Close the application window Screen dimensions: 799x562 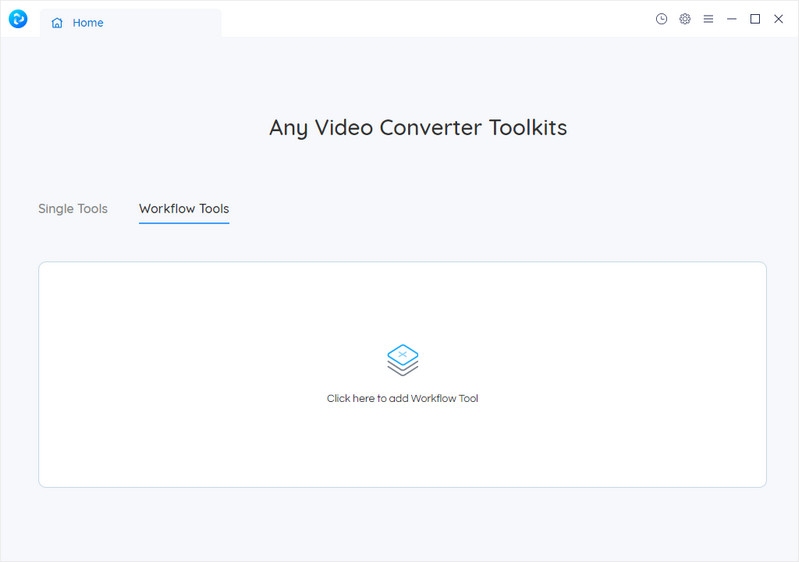click(779, 19)
